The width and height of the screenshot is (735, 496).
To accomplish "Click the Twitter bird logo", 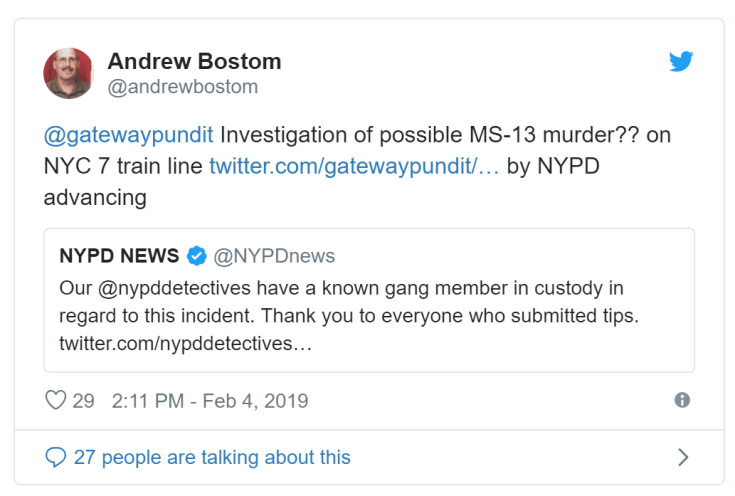I will tap(680, 62).
